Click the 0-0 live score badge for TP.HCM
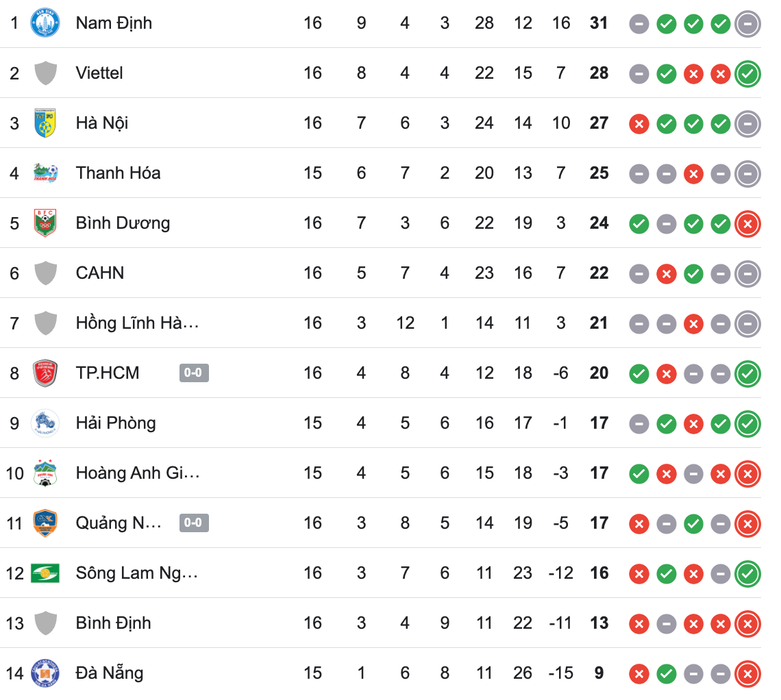781x700 pixels. (194, 373)
